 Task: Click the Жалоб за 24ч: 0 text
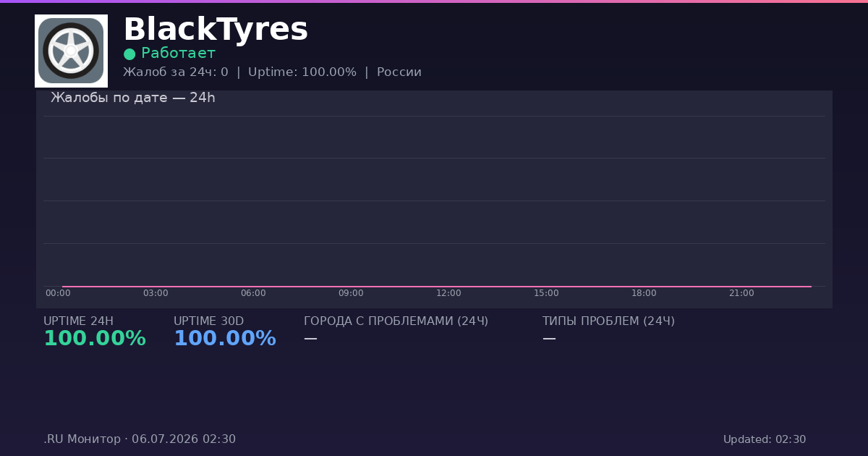pyautogui.click(x=176, y=72)
